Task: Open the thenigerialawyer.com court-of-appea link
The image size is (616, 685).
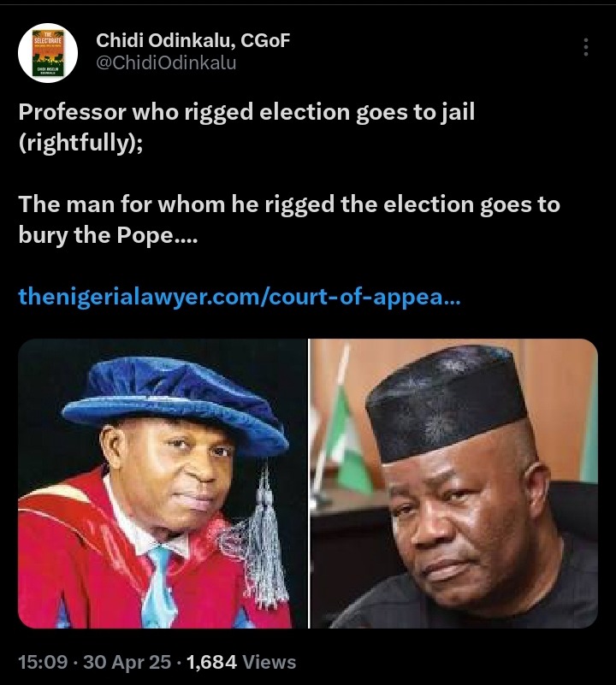Action: click(240, 297)
